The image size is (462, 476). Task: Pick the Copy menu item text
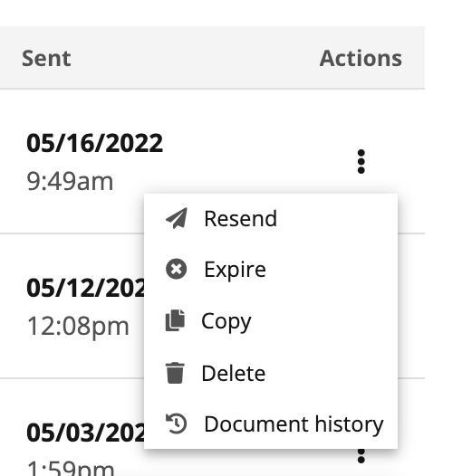click(226, 322)
